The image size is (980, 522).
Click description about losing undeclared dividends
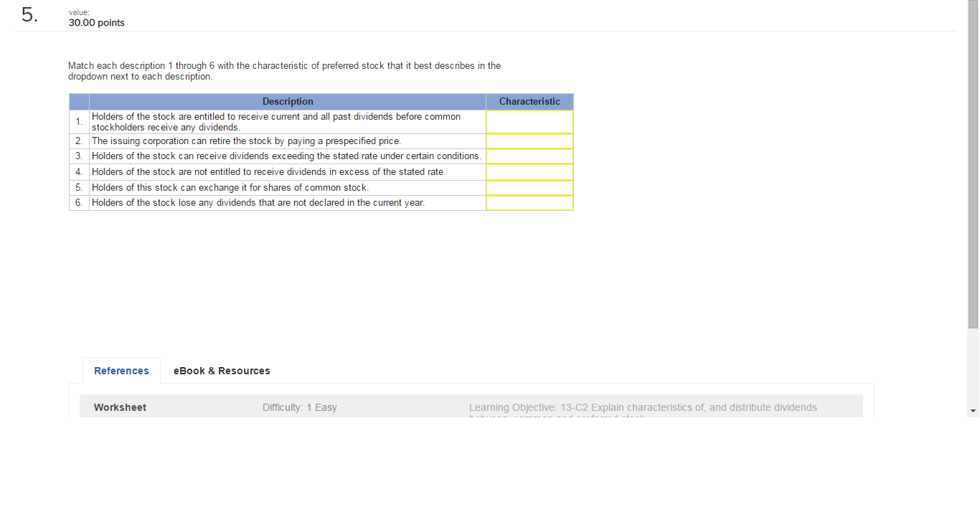tap(258, 203)
